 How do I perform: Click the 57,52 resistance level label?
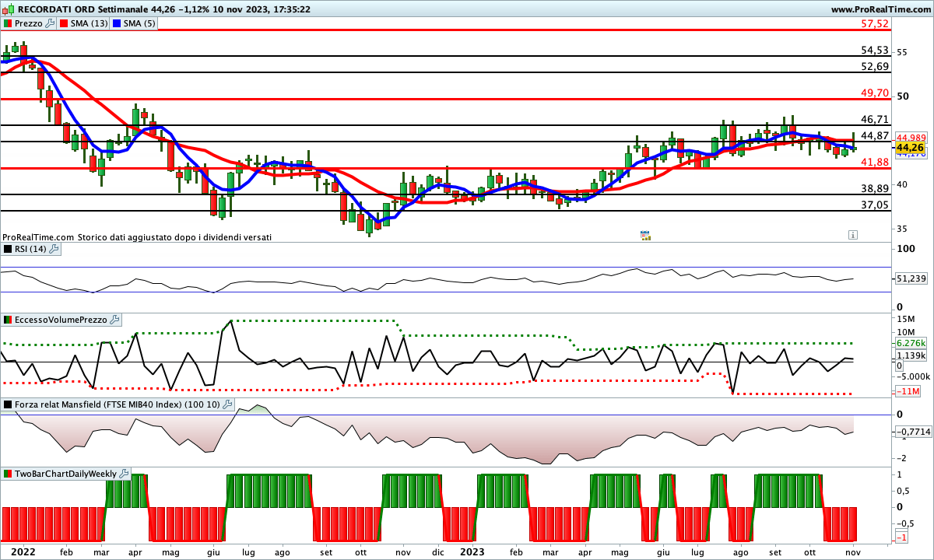point(875,24)
